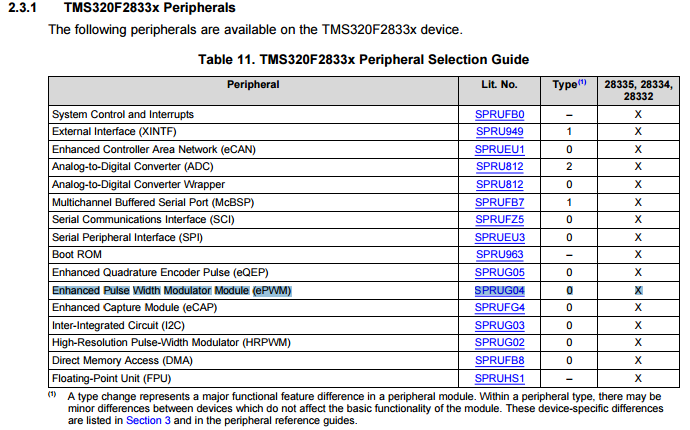Click 'Enhanced Capture Module (eCAP)' text
The height and width of the screenshot is (430, 690).
click(x=134, y=308)
